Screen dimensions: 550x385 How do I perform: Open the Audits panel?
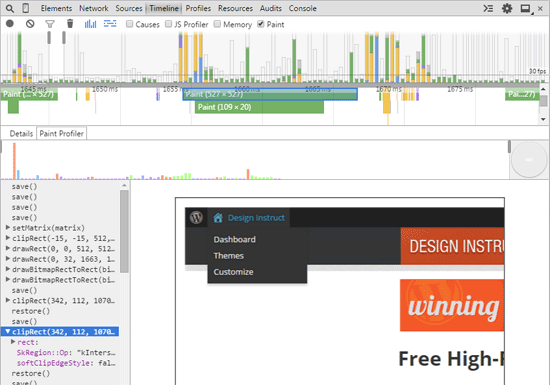[x=270, y=8]
